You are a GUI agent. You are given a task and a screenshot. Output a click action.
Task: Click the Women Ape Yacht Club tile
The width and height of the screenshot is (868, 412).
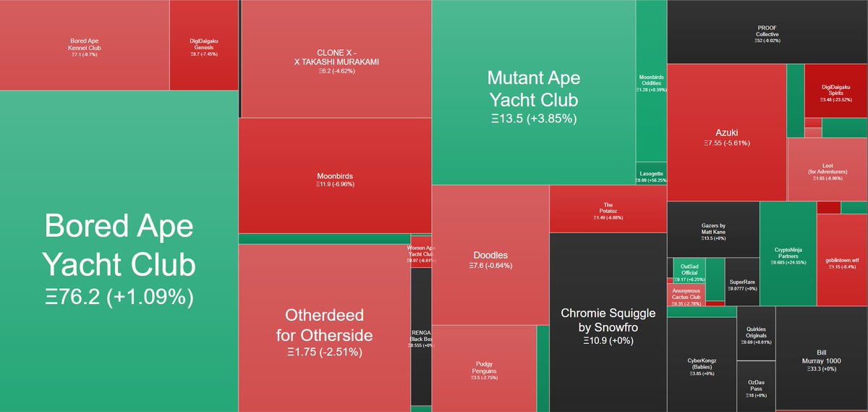[421, 251]
